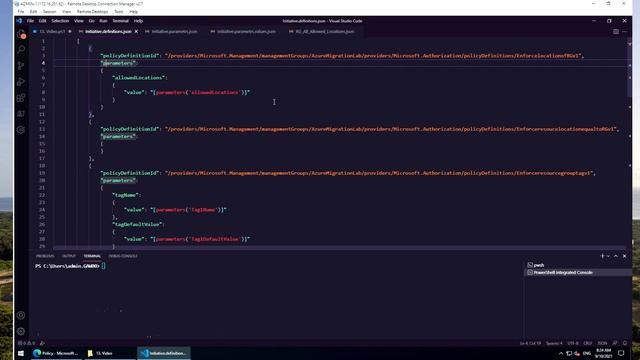Close the initiative.definitions.json tab

click(x=136, y=31)
